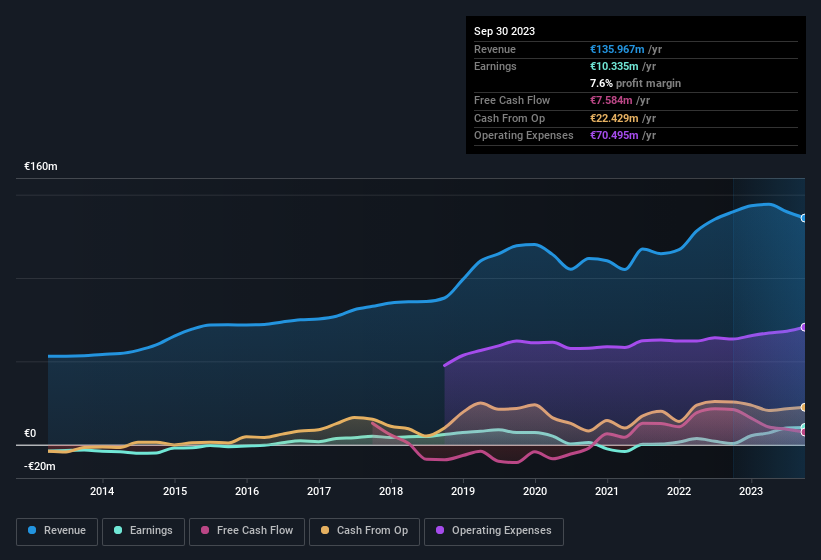Click the Sep 30 2023 tooltip date header
Viewport: 821px width, 560px height.
pos(504,31)
